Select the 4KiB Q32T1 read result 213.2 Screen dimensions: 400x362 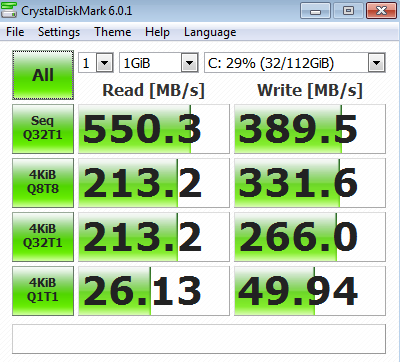[x=154, y=237]
